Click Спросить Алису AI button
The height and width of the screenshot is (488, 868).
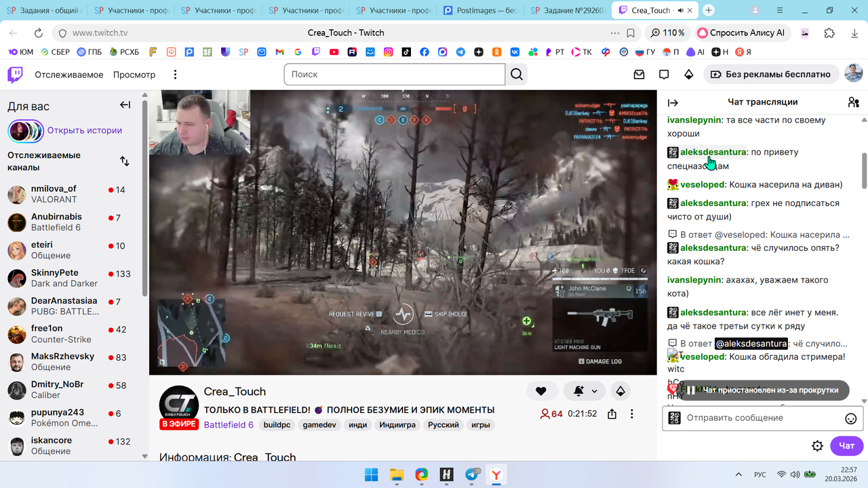click(x=741, y=33)
